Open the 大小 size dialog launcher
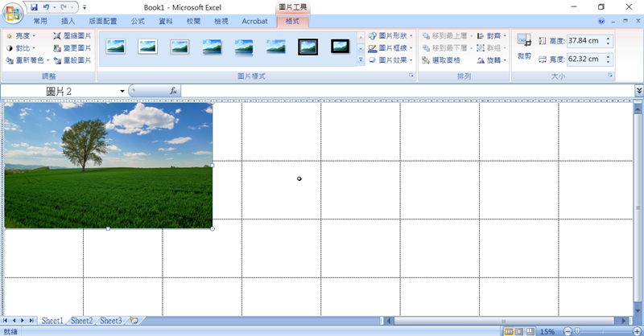Screen dimensions: 644x336 pos(610,76)
